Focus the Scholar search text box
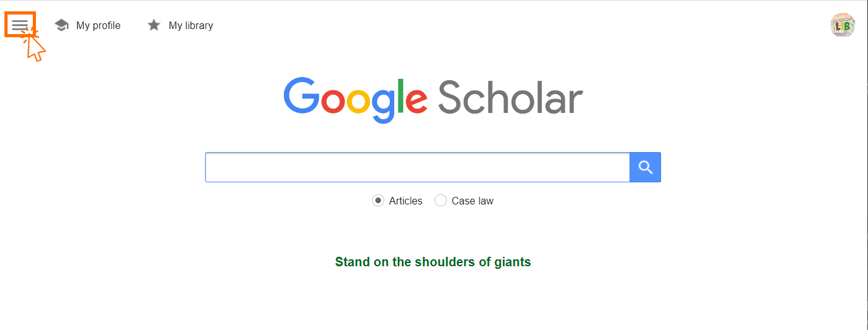This screenshot has width=868, height=330. (x=417, y=167)
